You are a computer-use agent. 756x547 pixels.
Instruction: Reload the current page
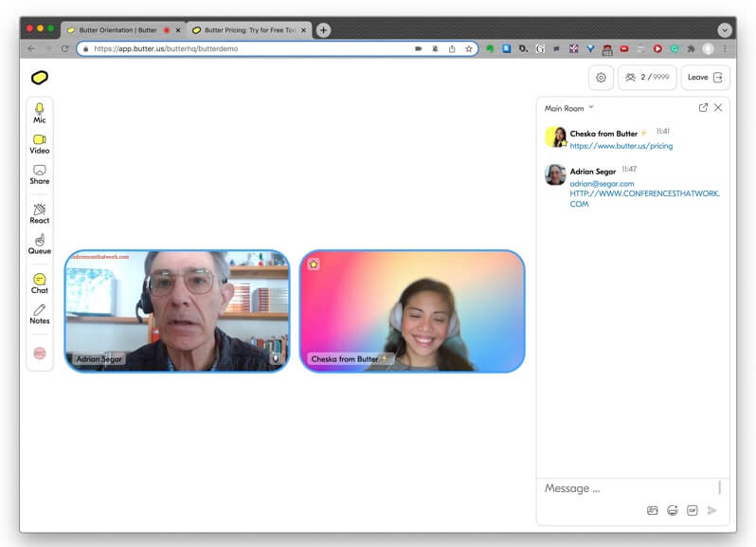tap(64, 48)
